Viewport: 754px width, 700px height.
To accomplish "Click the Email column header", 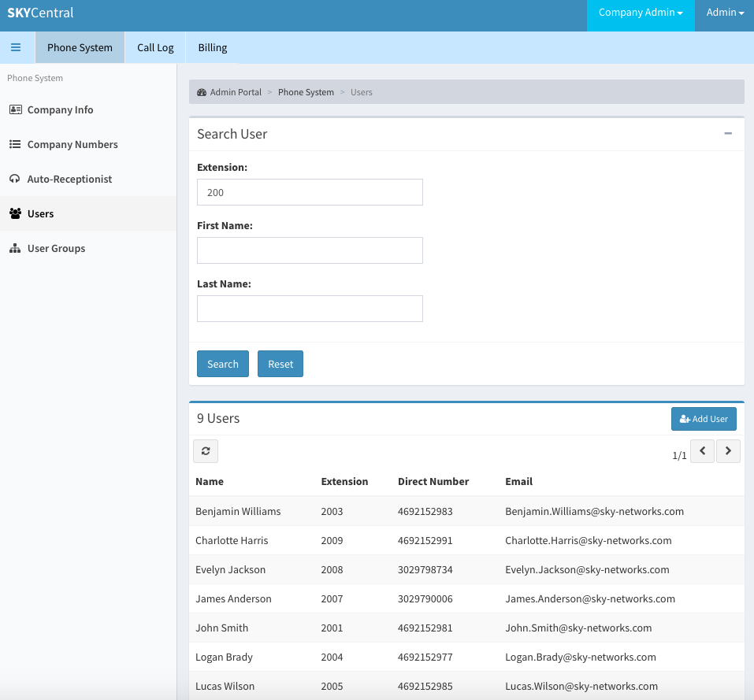I will pos(519,481).
